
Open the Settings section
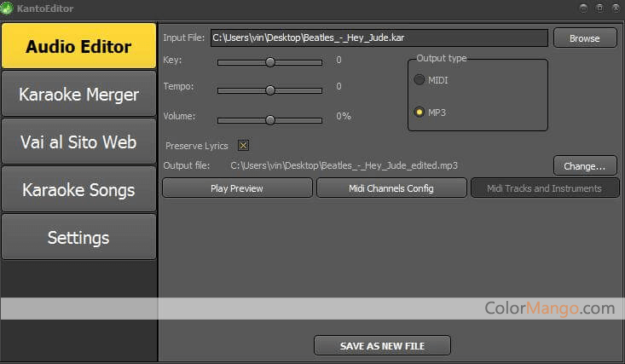(79, 237)
